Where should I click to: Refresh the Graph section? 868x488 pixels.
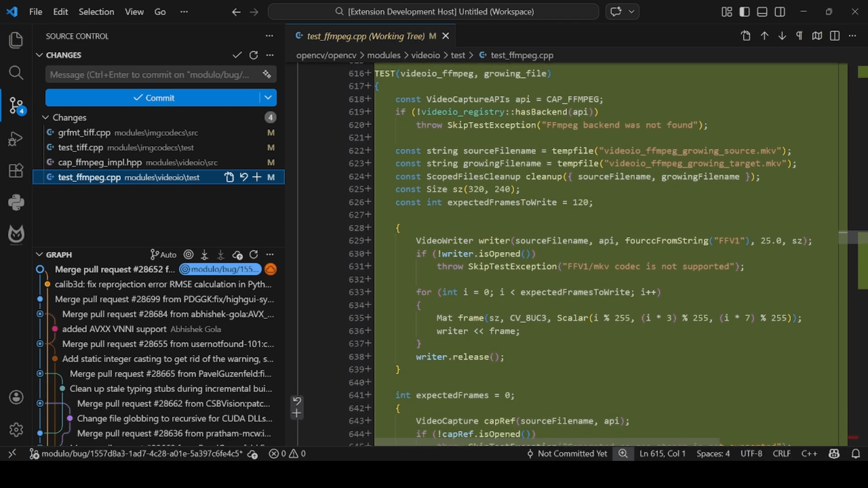254,255
